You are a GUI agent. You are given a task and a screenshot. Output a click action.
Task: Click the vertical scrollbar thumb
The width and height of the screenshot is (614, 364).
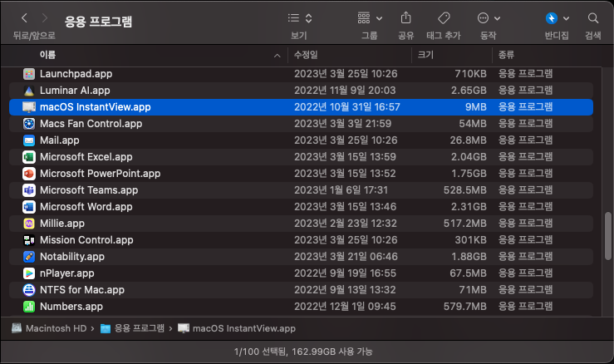click(607, 236)
